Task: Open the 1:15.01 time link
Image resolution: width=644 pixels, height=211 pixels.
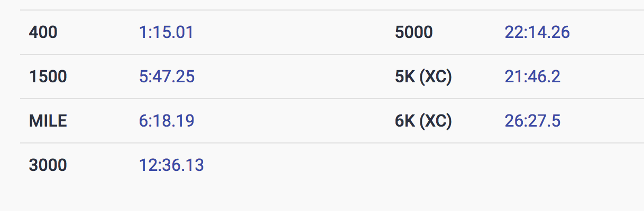Action: coord(166,33)
